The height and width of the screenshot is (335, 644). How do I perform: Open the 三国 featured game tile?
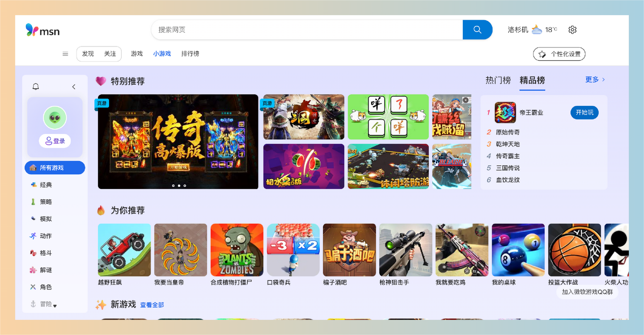[304, 117]
